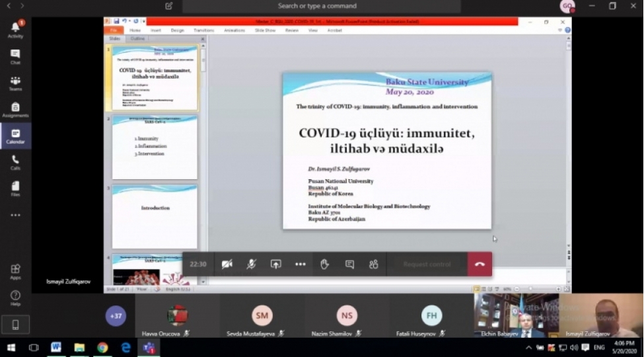
Task: Click the PowerPoint save icon in quick access
Action: [117, 21]
